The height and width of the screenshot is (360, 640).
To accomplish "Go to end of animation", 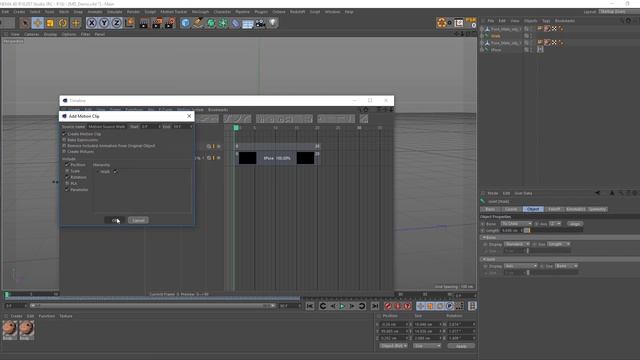I will coord(375,306).
